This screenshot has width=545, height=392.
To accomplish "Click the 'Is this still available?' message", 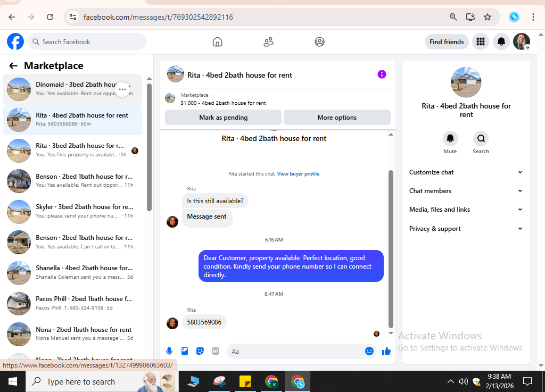I will (215, 201).
